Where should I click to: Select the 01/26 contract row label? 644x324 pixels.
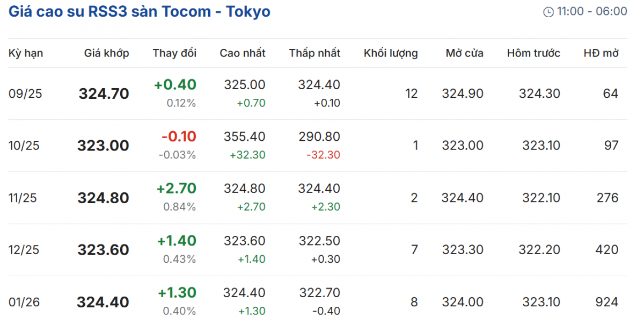[x=24, y=302]
